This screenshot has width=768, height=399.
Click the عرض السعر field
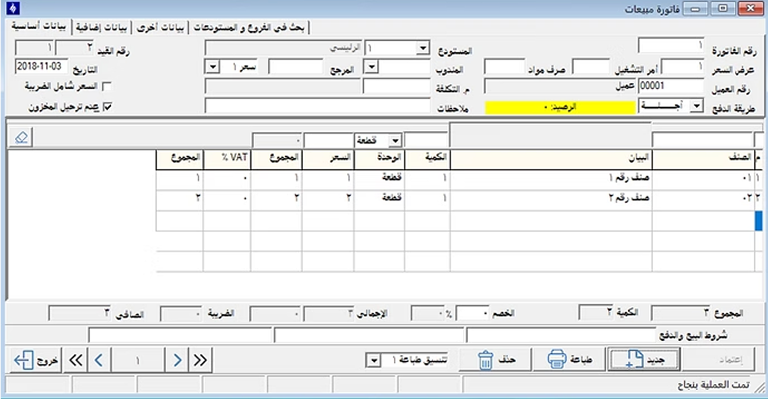click(x=682, y=67)
